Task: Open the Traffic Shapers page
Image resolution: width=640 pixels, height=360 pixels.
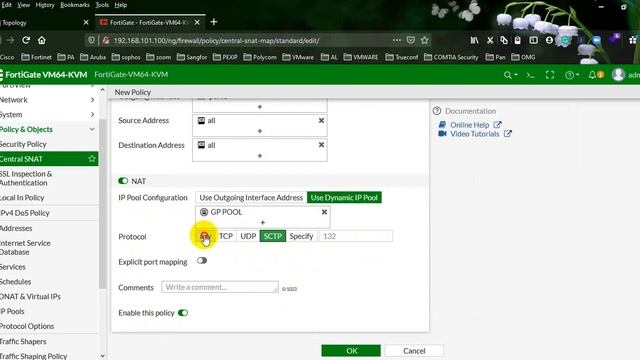Action: click(x=23, y=341)
